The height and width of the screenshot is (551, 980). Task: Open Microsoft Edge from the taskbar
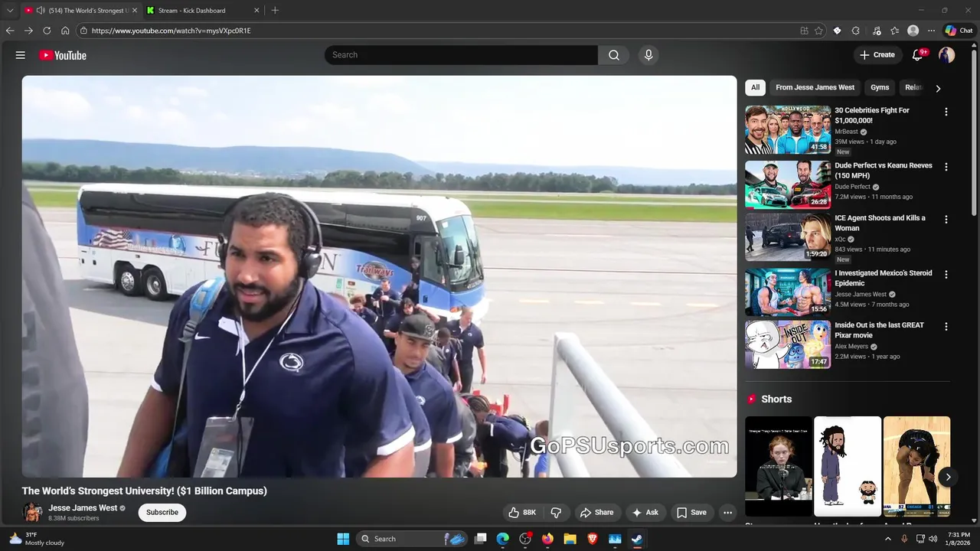click(502, 539)
